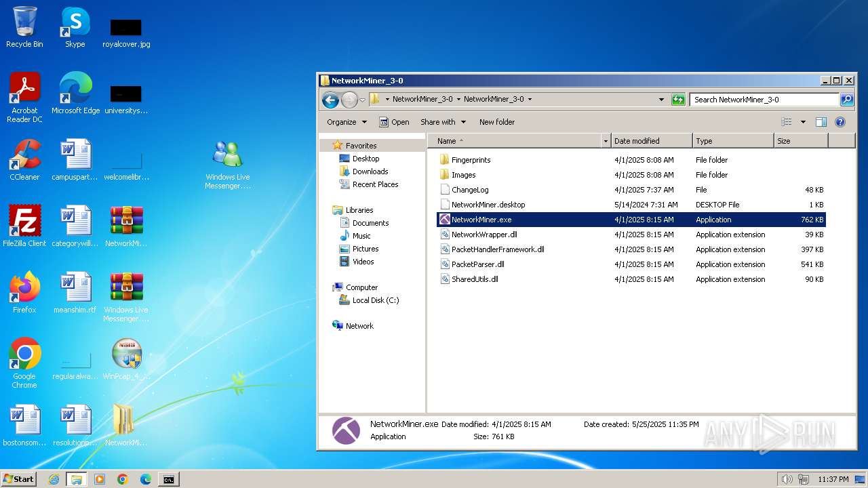Open Recycle Bin on desktop
The width and height of the screenshot is (868, 488).
coord(24,27)
